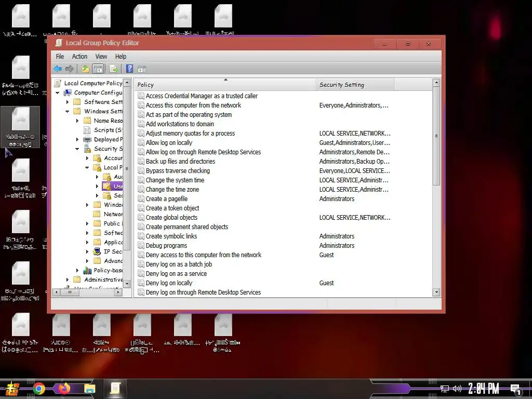Image resolution: width=532 pixels, height=399 pixels.
Task: Select Act as part of the operating system
Action: point(189,115)
